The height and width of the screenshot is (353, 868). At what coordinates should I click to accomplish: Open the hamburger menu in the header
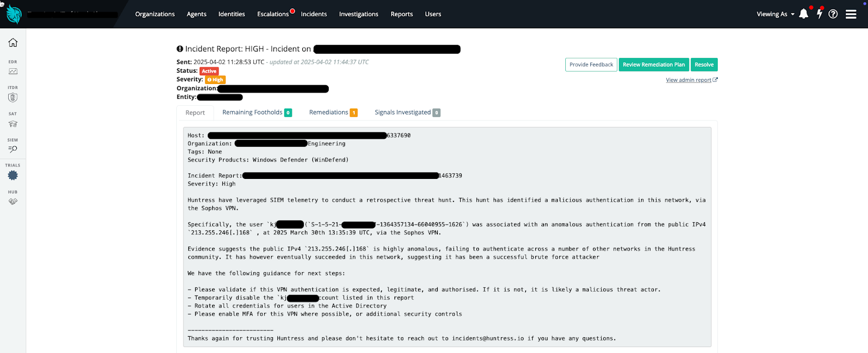[851, 14]
